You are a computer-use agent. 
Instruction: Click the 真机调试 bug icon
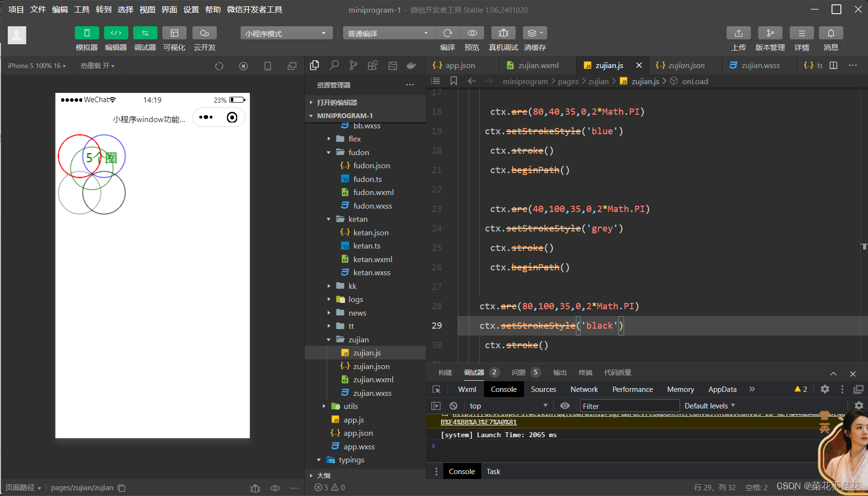pos(503,33)
